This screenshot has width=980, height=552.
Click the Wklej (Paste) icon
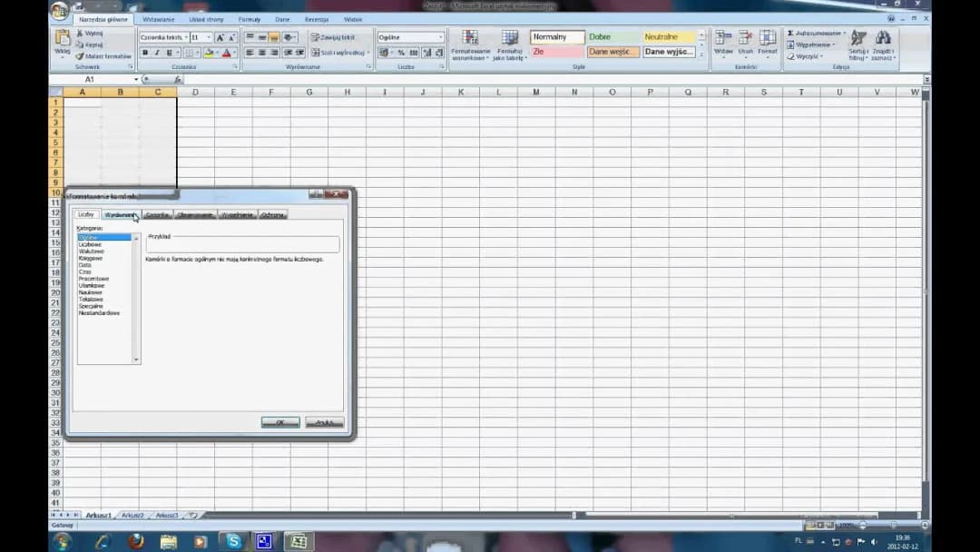[x=62, y=39]
